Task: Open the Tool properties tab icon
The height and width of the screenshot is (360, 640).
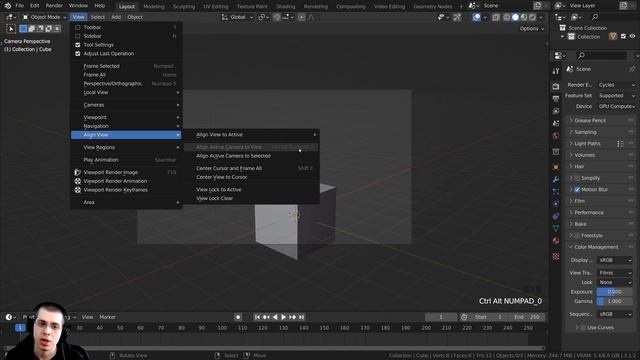Action: pos(556,71)
